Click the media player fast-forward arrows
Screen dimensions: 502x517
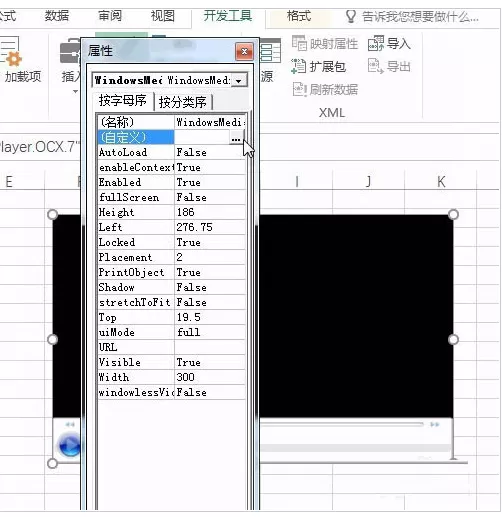point(435,424)
